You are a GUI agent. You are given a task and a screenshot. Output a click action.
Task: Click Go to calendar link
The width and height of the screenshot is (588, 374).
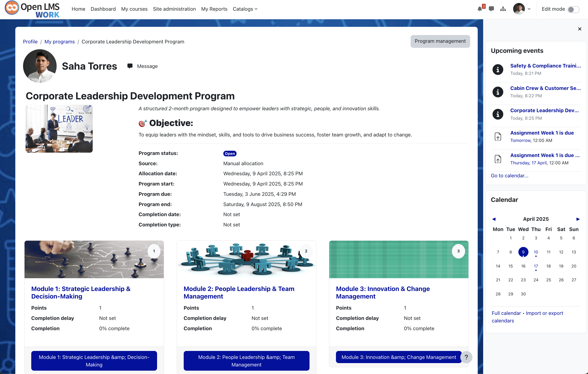point(509,176)
